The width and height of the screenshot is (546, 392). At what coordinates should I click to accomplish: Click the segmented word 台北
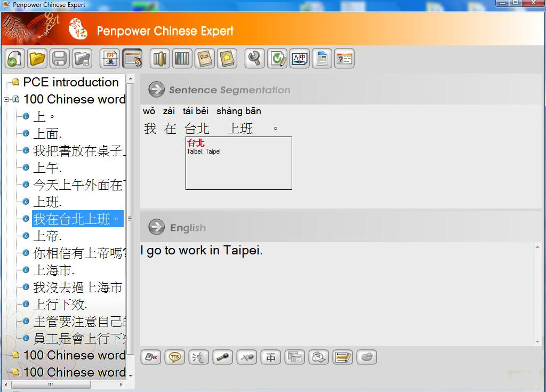[x=197, y=129]
